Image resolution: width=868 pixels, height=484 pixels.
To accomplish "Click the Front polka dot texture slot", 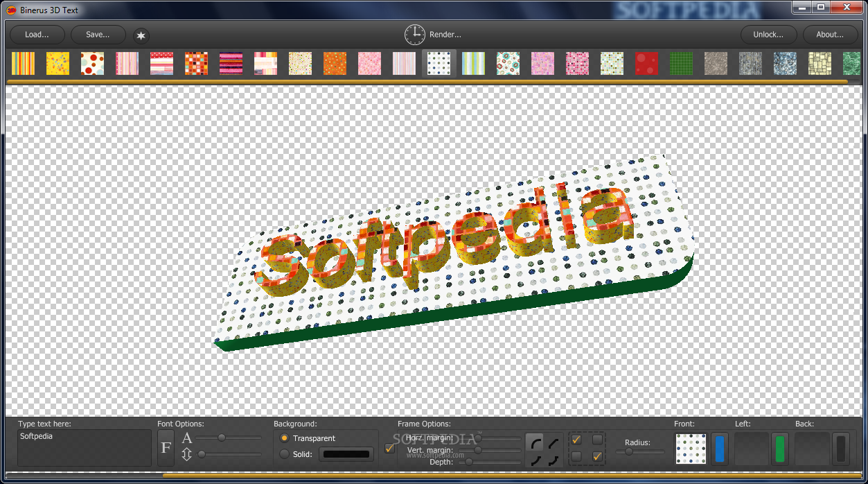I will click(x=691, y=449).
